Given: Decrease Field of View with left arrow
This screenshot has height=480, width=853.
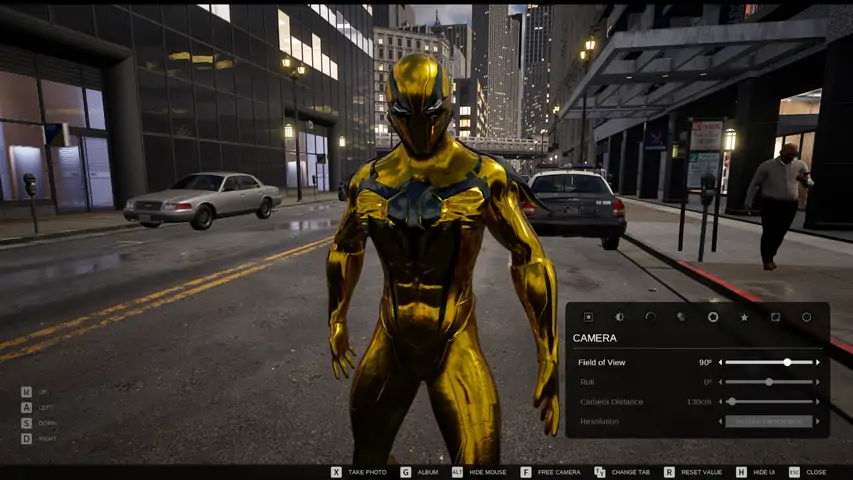Looking at the screenshot, I should pos(720,362).
